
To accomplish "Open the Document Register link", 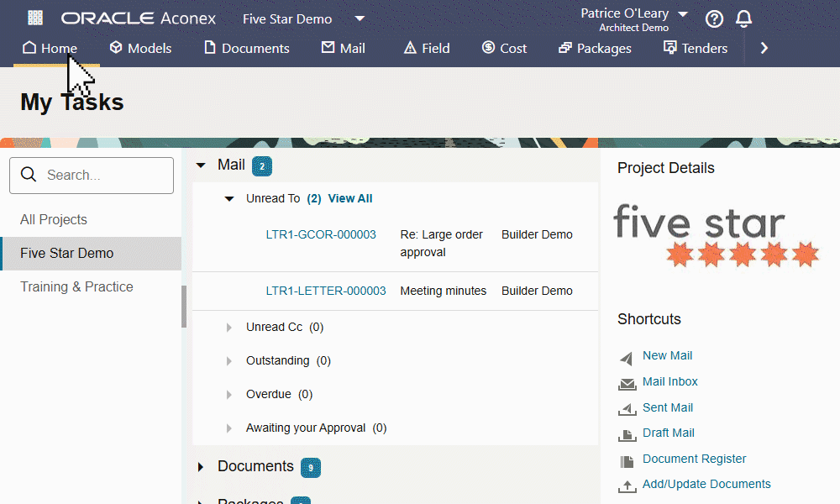I will tap(695, 459).
